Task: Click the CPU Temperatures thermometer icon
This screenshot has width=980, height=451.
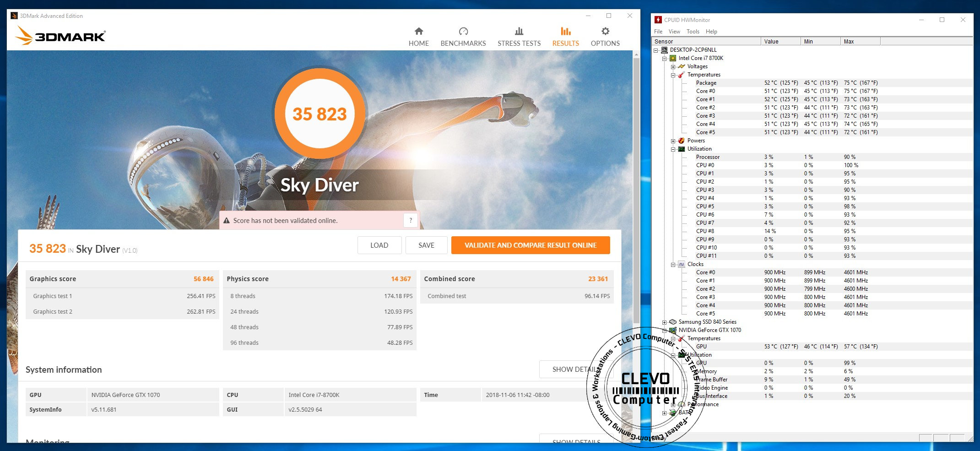Action: [x=682, y=75]
